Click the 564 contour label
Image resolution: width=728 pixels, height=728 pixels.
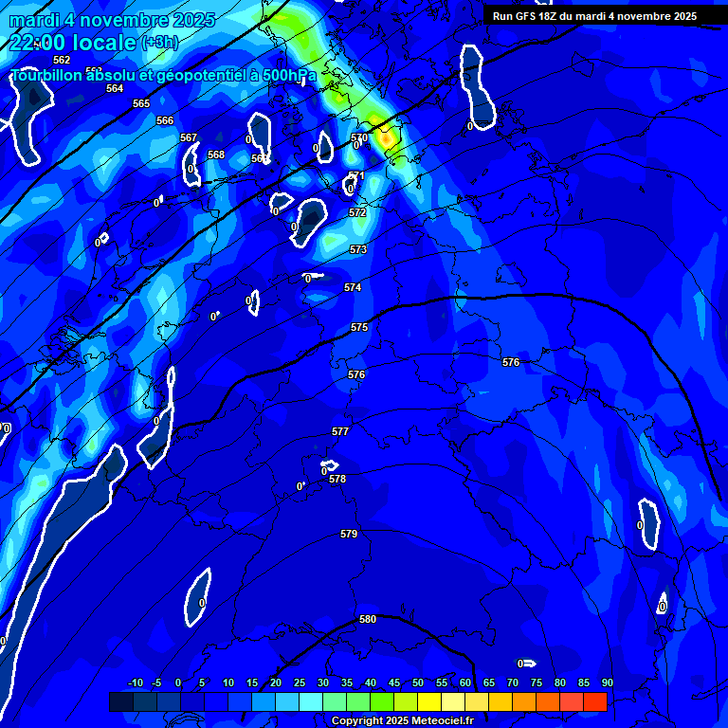pyautogui.click(x=115, y=88)
